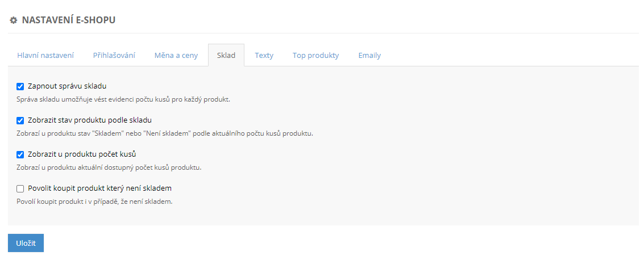Screen dimensions: 644x260
Task: Click the Zapnout správu skladu label text
Action: [67, 86]
